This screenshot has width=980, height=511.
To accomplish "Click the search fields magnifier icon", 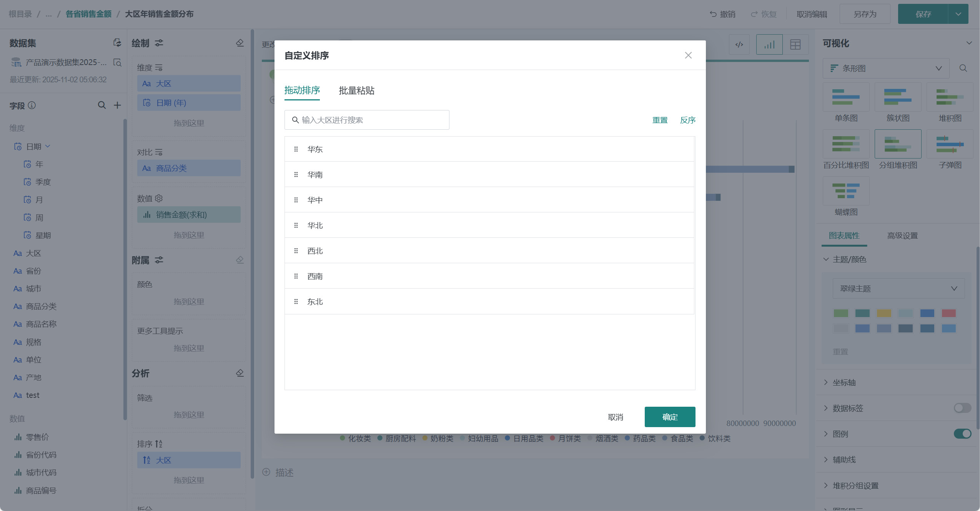I will click(101, 105).
